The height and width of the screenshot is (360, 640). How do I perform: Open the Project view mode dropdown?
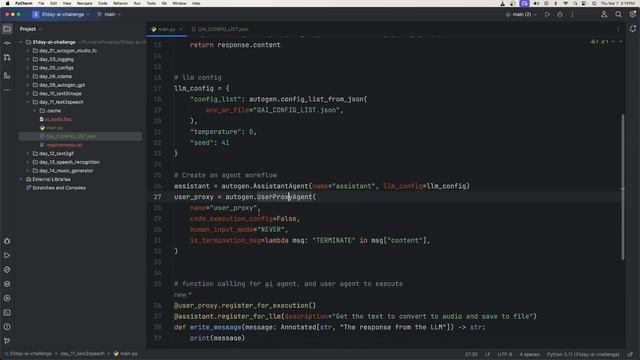31,29
